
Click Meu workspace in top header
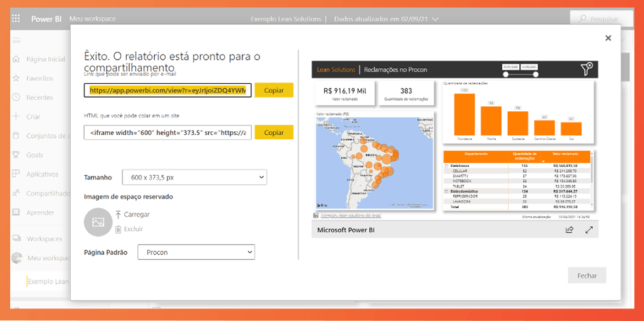tap(92, 19)
